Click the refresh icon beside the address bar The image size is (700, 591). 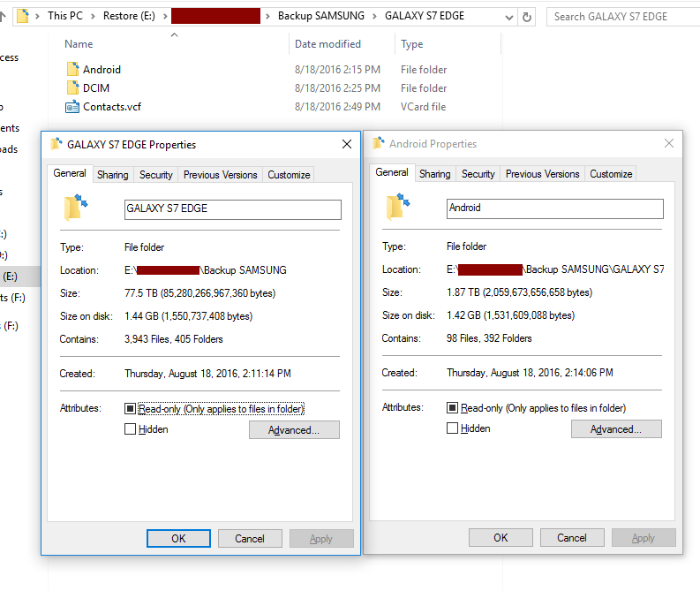click(x=527, y=17)
